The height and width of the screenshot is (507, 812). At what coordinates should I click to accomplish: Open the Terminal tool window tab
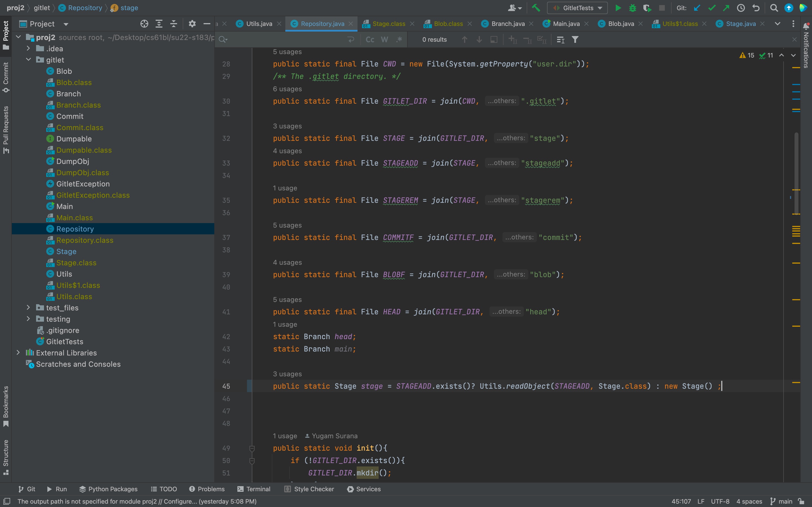(254, 489)
